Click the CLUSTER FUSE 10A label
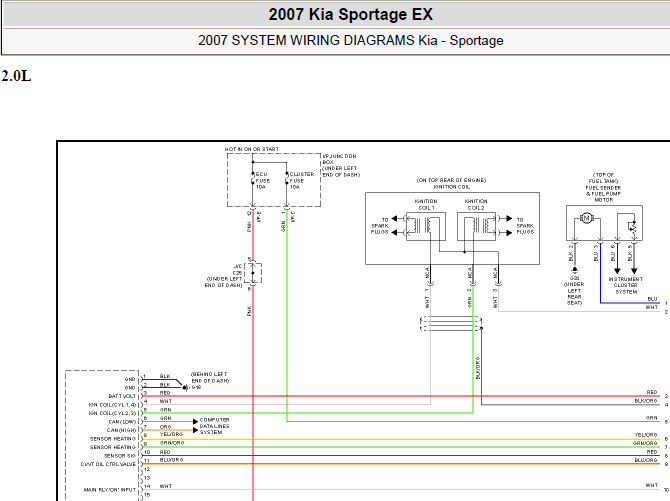This screenshot has width=670, height=501. point(302,180)
